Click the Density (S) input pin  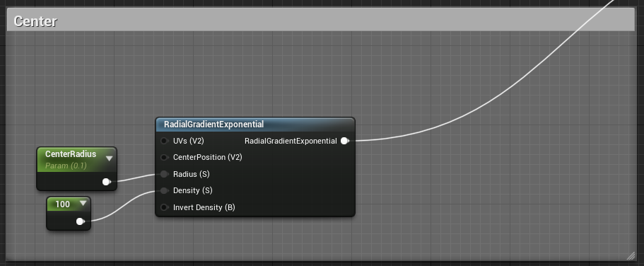[164, 191]
